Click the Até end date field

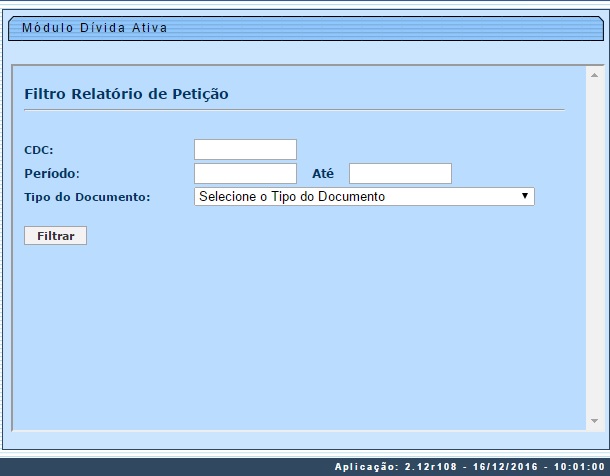(400, 174)
